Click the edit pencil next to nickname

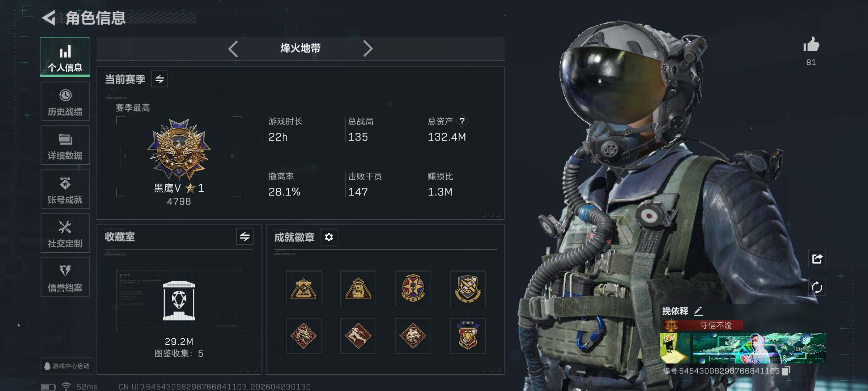[x=698, y=311]
